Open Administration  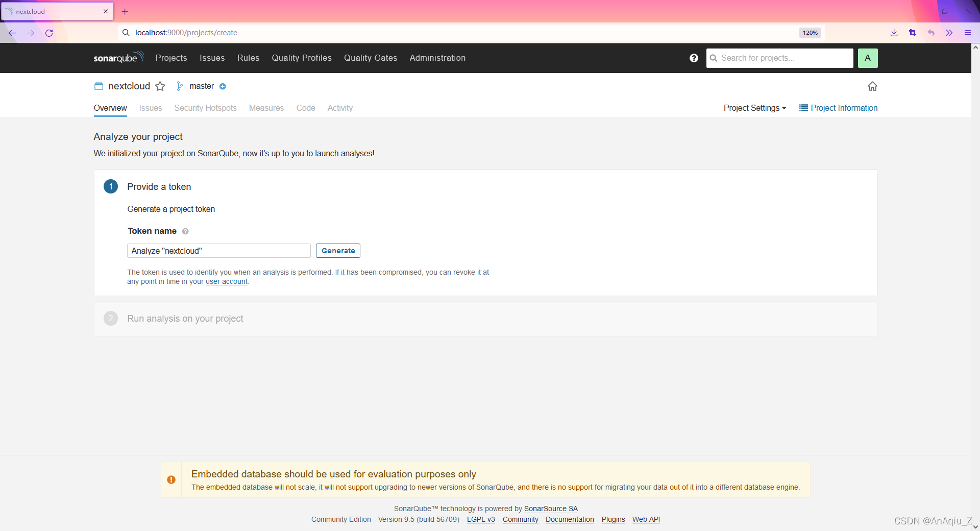tap(437, 58)
